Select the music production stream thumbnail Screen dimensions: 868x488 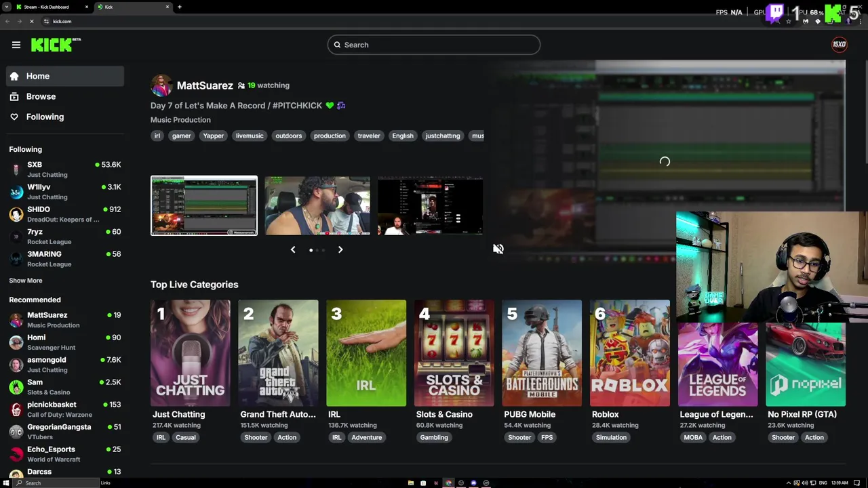coord(204,205)
